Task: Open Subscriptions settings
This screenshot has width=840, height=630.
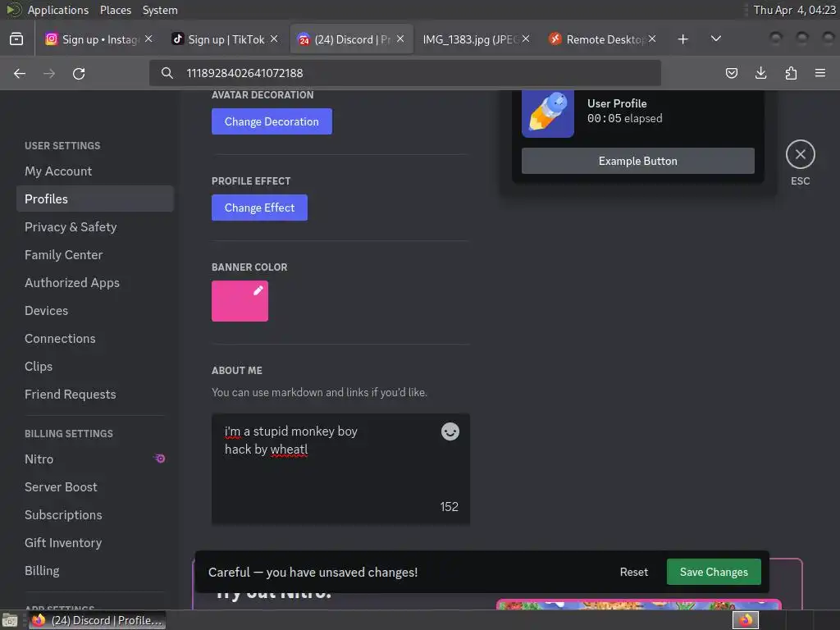Action: [95, 515]
